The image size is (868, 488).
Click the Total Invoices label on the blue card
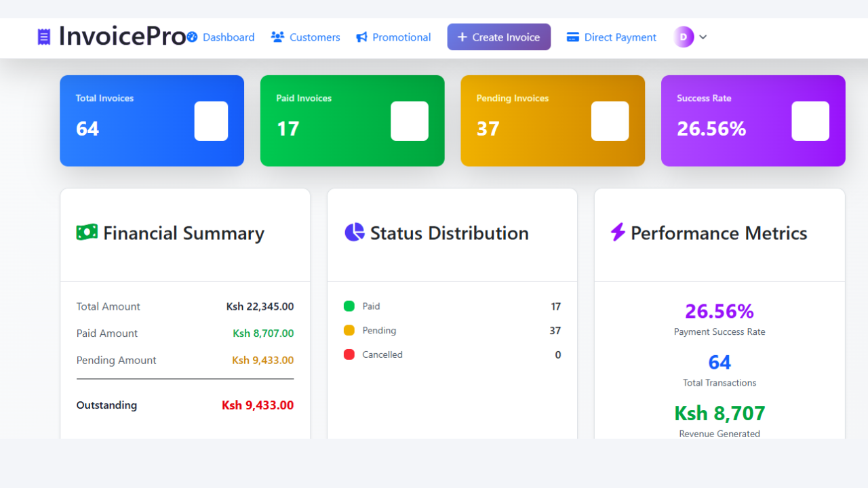point(104,98)
